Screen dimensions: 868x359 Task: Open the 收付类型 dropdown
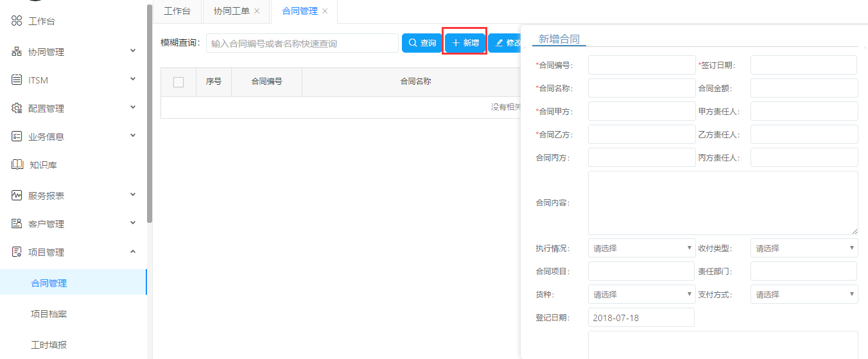[x=804, y=248]
